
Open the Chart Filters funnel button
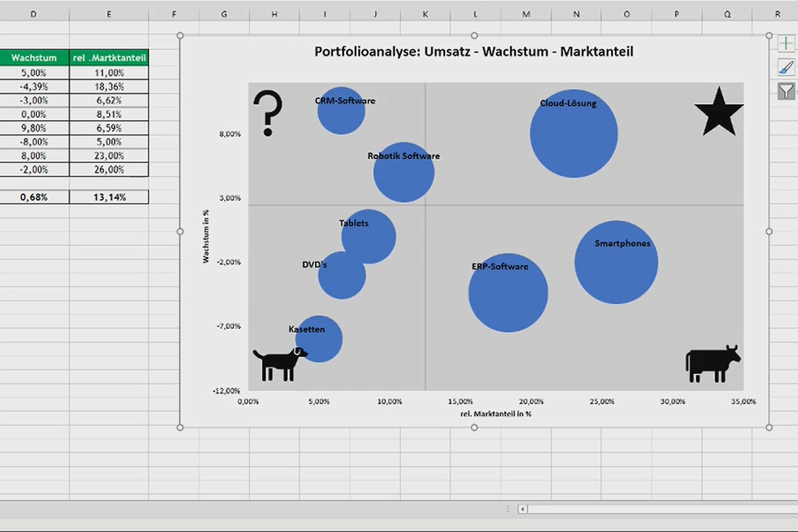point(785,91)
